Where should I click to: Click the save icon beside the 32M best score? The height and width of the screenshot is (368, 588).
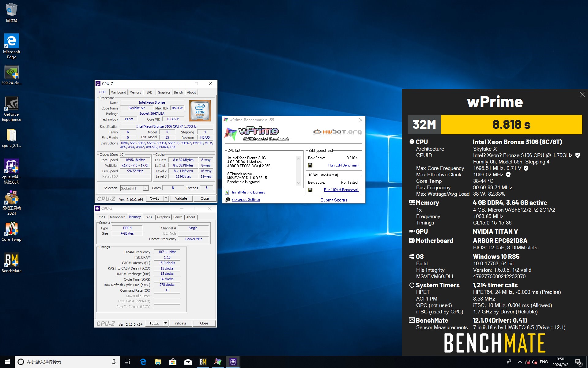310,165
